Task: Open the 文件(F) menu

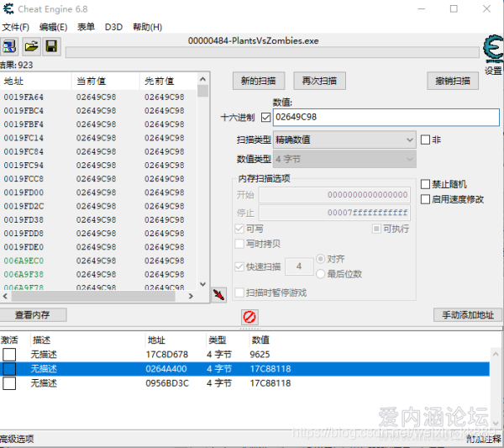Action: pyautogui.click(x=15, y=27)
